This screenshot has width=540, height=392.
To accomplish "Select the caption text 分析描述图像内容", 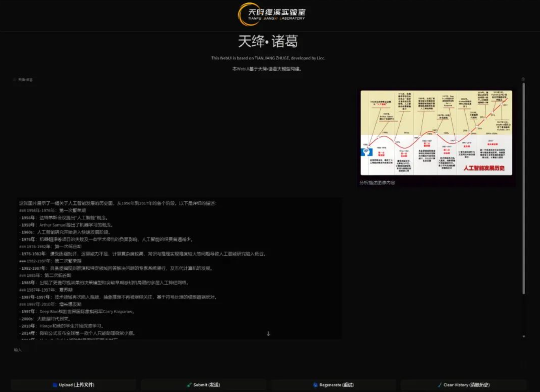I will point(376,183).
